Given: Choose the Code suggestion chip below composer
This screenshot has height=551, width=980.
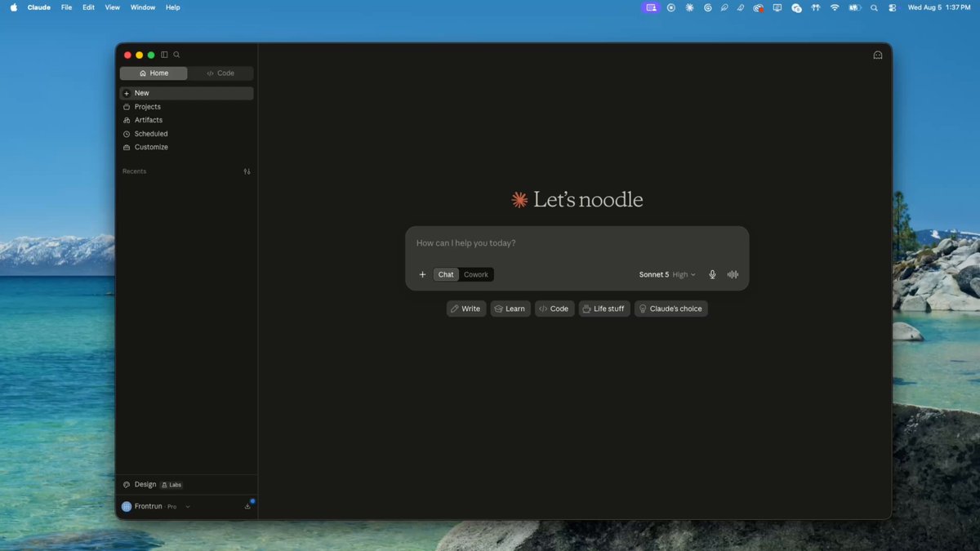Looking at the screenshot, I should (x=555, y=309).
